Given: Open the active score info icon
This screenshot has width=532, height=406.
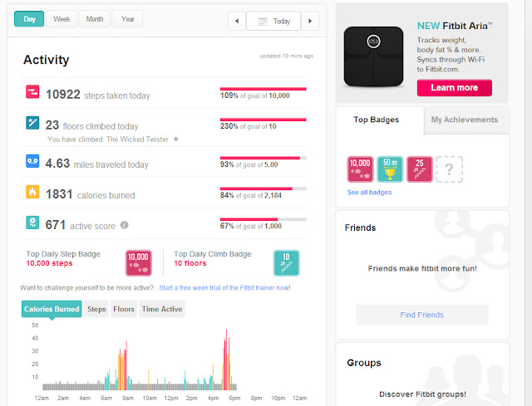Looking at the screenshot, I should 125,225.
